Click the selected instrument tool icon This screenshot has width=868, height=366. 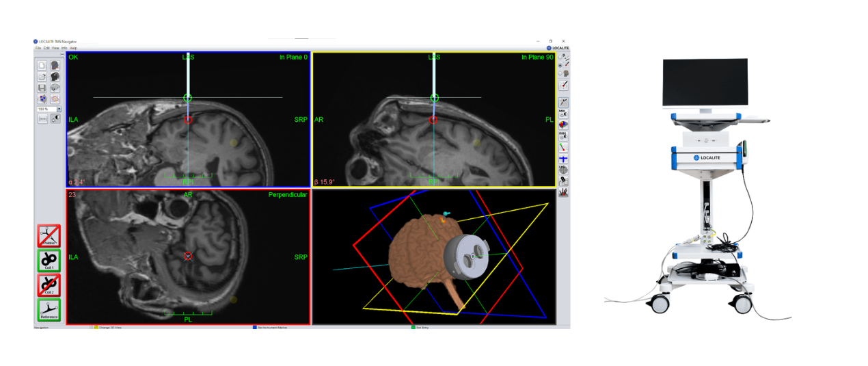pos(564,103)
